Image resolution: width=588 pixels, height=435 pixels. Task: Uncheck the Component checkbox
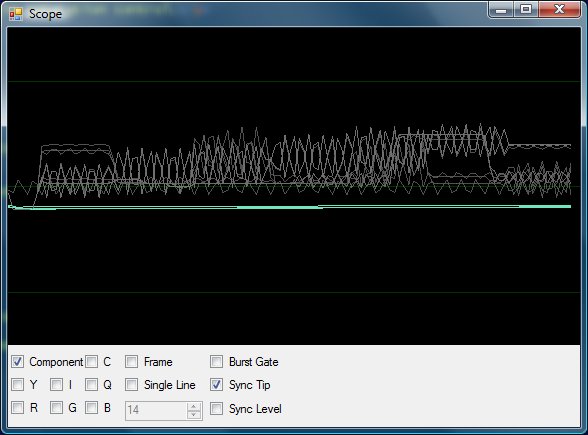click(x=18, y=362)
